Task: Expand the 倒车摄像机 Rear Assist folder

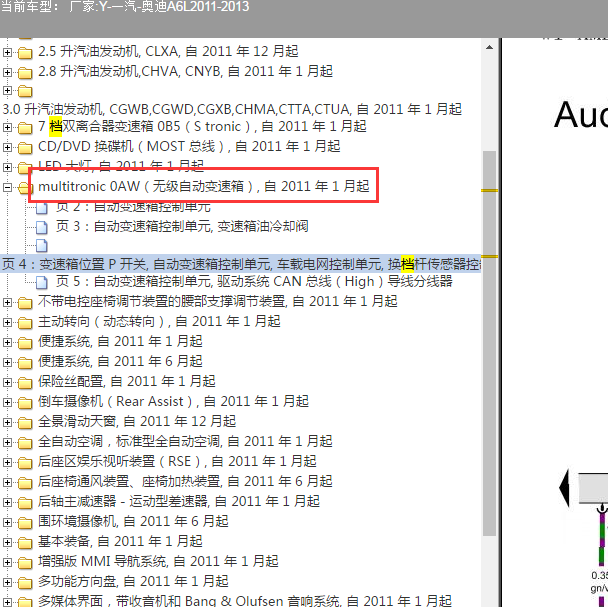Action: pos(7,402)
